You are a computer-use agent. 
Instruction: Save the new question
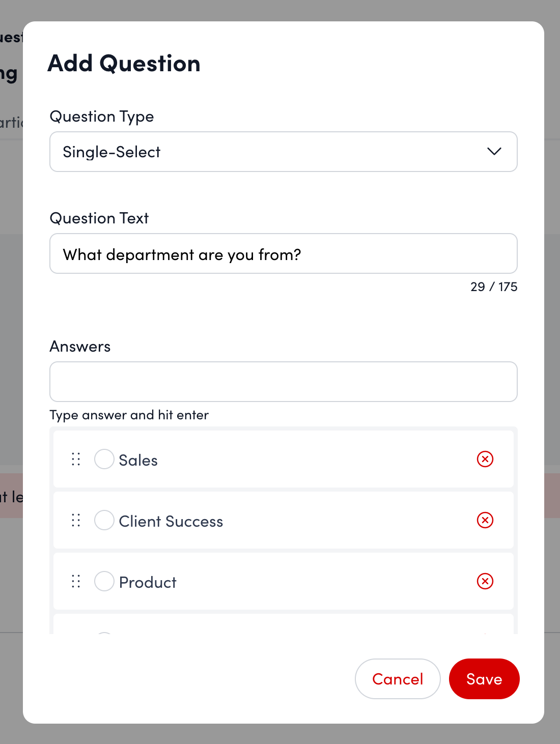[x=484, y=679]
